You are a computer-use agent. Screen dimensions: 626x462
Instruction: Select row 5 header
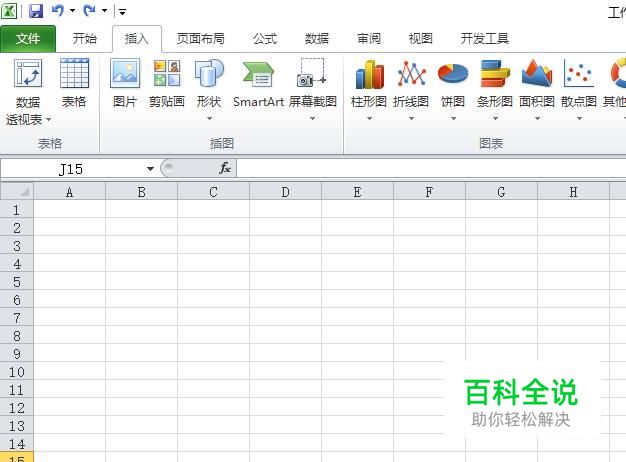pyautogui.click(x=17, y=282)
